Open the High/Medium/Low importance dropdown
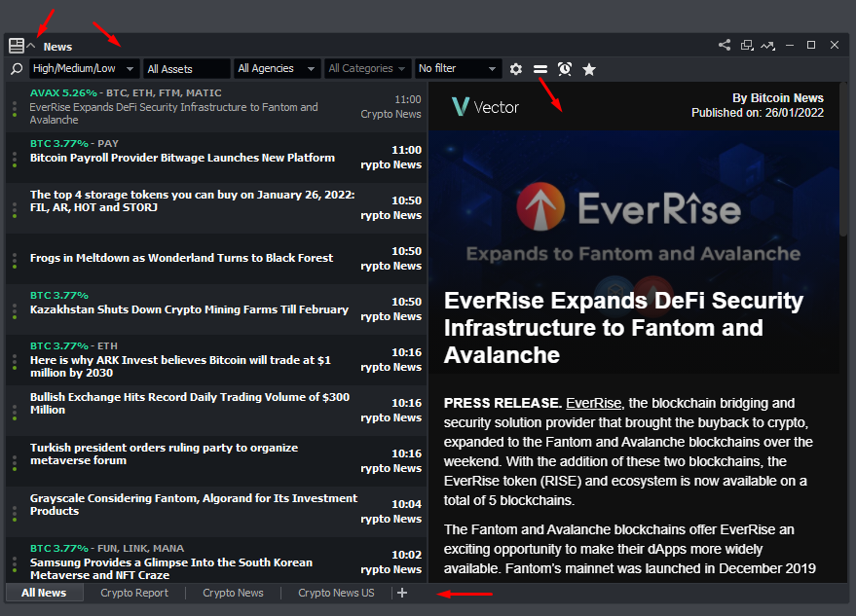856x616 pixels. coord(84,69)
